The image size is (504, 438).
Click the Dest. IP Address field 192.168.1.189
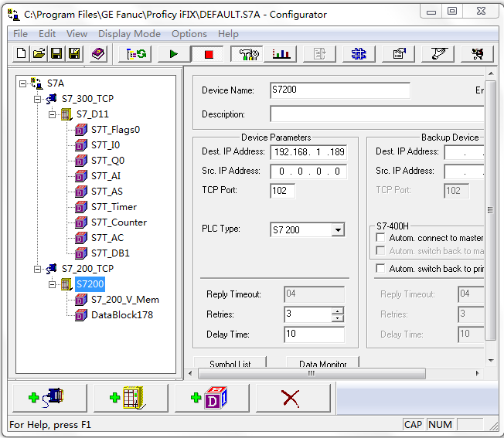[x=308, y=152]
